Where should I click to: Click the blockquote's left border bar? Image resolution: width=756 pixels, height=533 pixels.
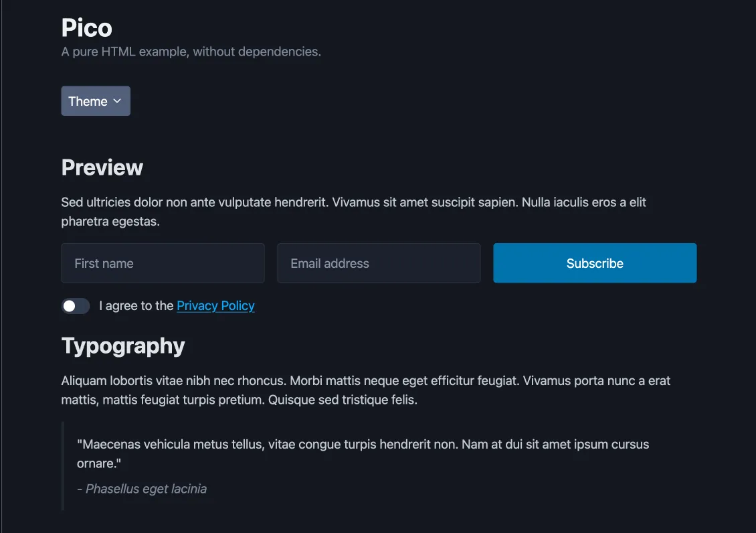point(62,466)
